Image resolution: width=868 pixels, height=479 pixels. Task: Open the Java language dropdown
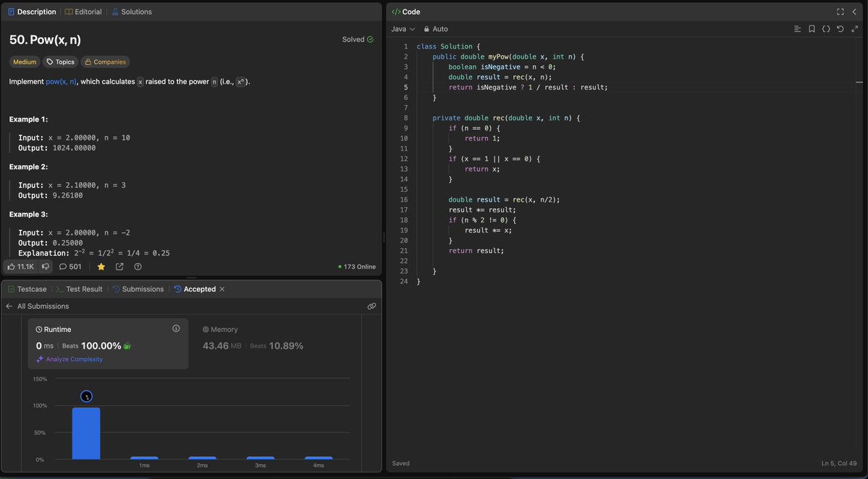tap(403, 29)
